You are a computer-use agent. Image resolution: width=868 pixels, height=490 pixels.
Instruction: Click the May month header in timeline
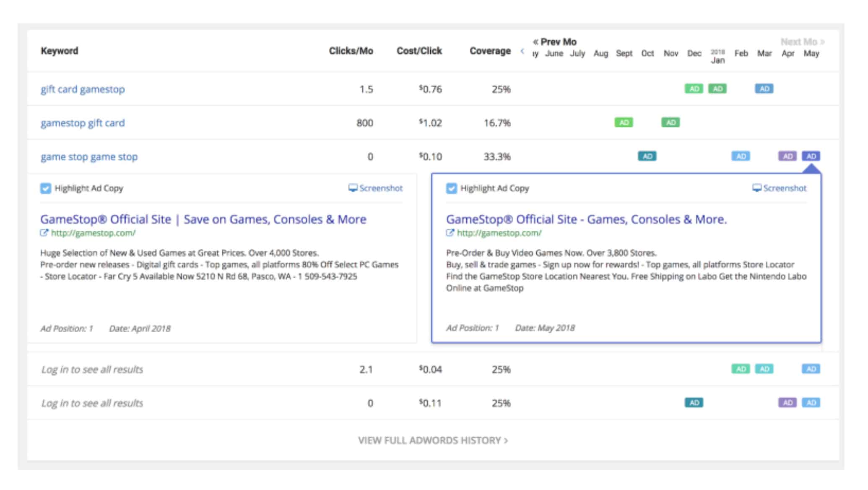(x=811, y=53)
